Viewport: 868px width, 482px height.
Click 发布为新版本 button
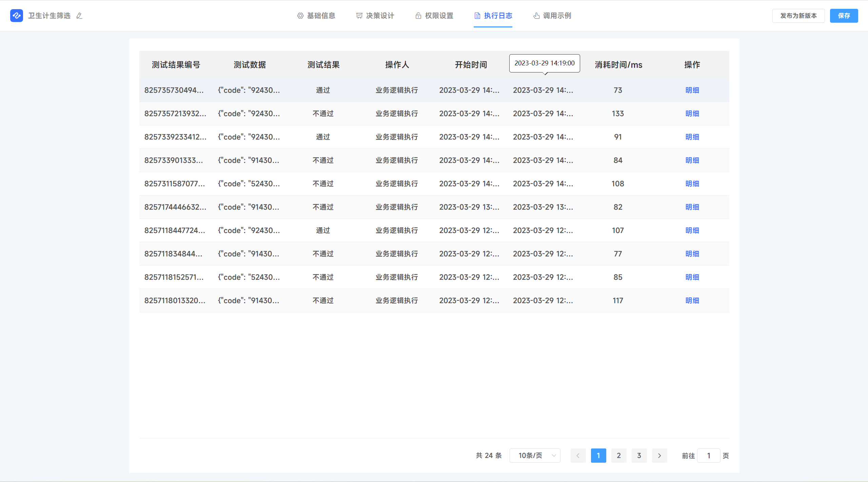click(x=798, y=16)
